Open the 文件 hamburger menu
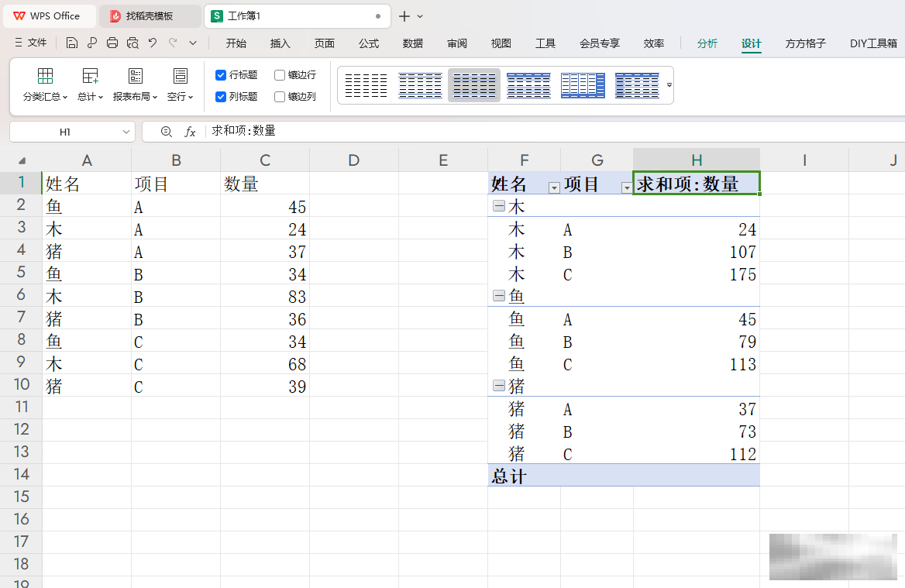 click(x=30, y=43)
